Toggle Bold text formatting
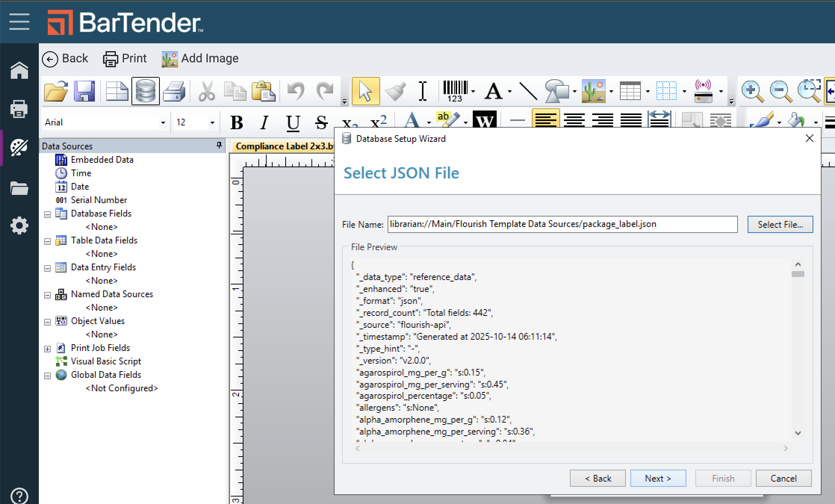This screenshot has height=504, width=835. [x=237, y=122]
